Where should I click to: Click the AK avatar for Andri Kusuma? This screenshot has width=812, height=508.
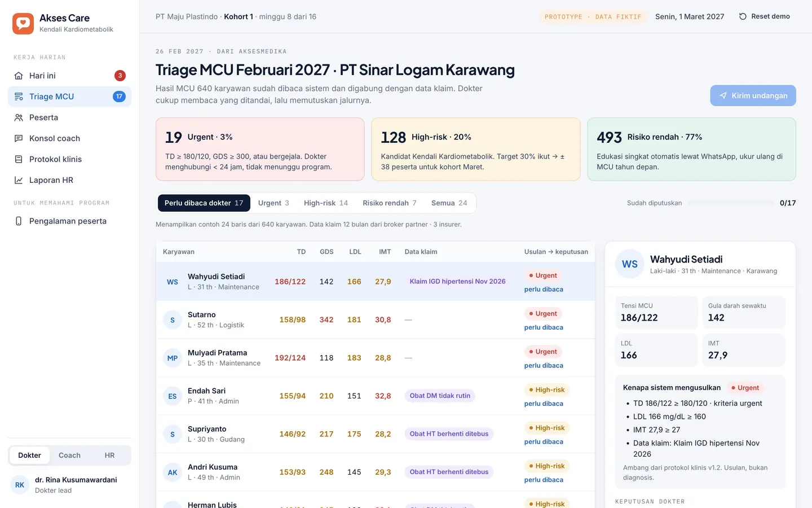click(173, 472)
